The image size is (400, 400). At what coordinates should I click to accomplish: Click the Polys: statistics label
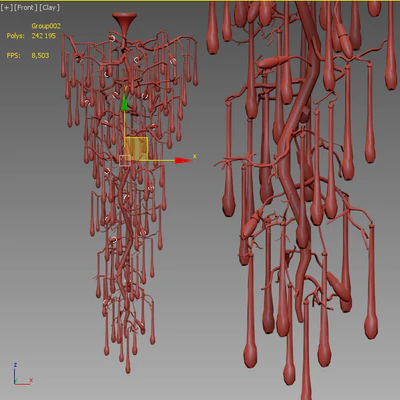[x=16, y=36]
